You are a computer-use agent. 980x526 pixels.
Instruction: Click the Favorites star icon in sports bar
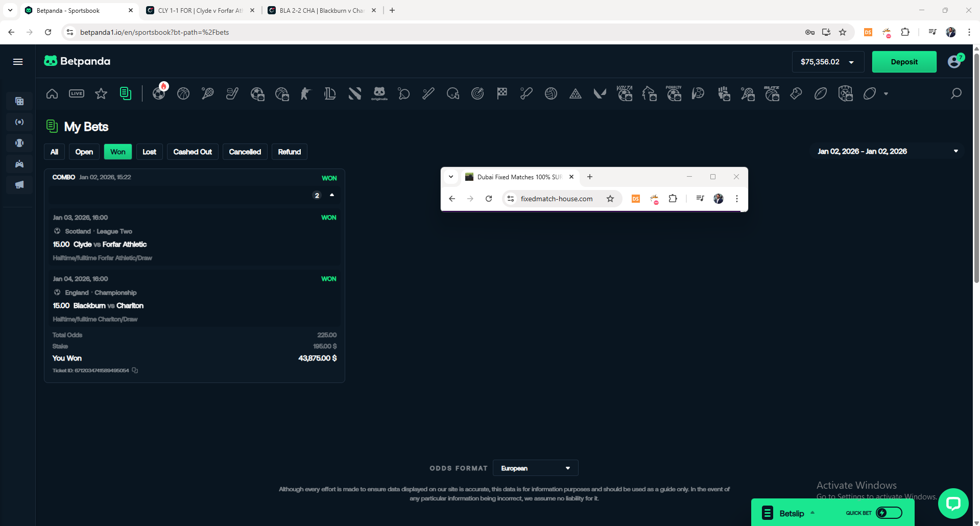[101, 93]
